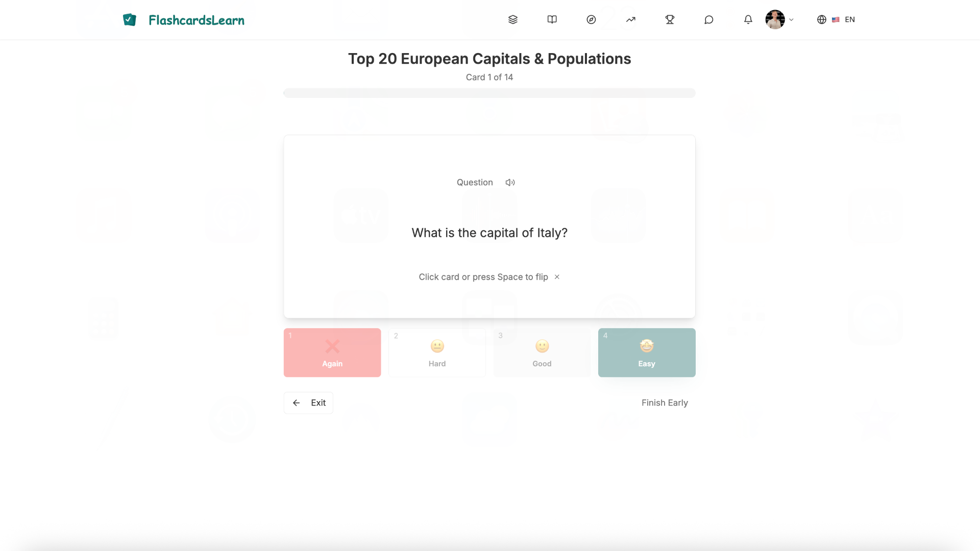980x551 pixels.
Task: Click the FlashcardsLearn logo icon
Action: point(130,20)
